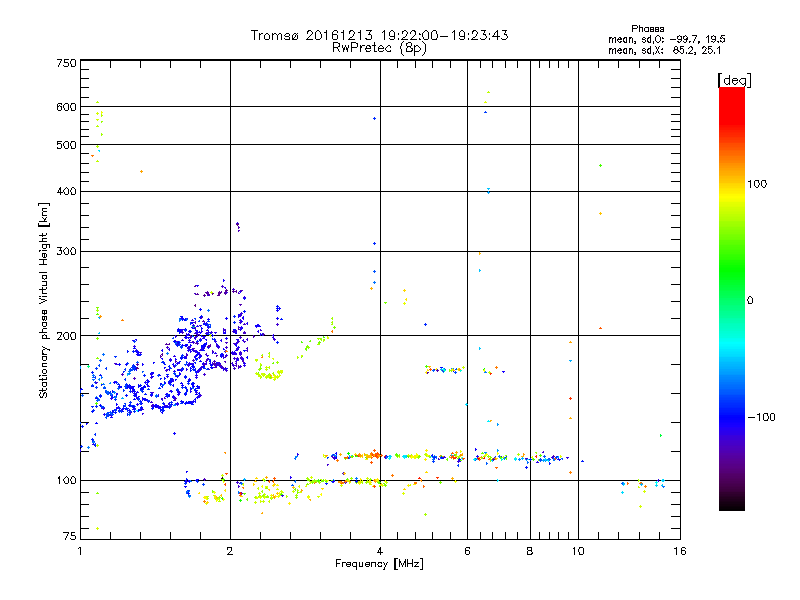Click the y-axis tick label '750'
This screenshot has height=600, width=800.
[66, 63]
